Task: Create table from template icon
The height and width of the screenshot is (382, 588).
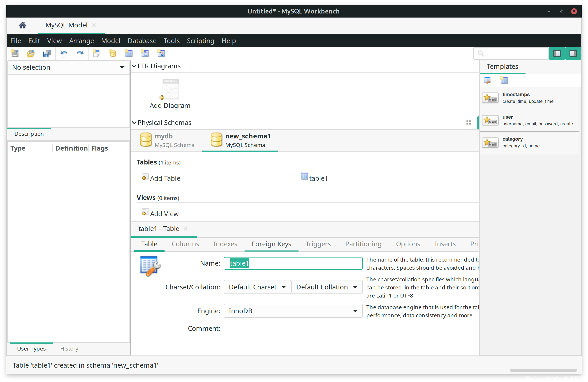Action: [x=504, y=80]
